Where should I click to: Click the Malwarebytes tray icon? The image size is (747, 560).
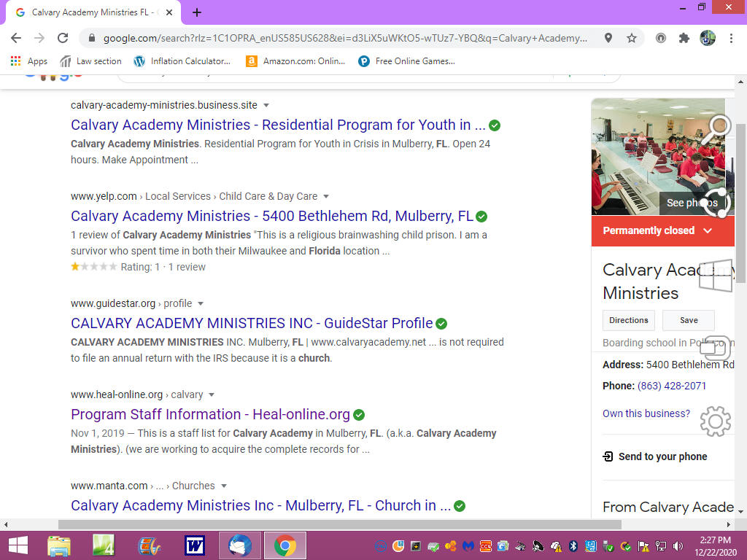coord(468,546)
